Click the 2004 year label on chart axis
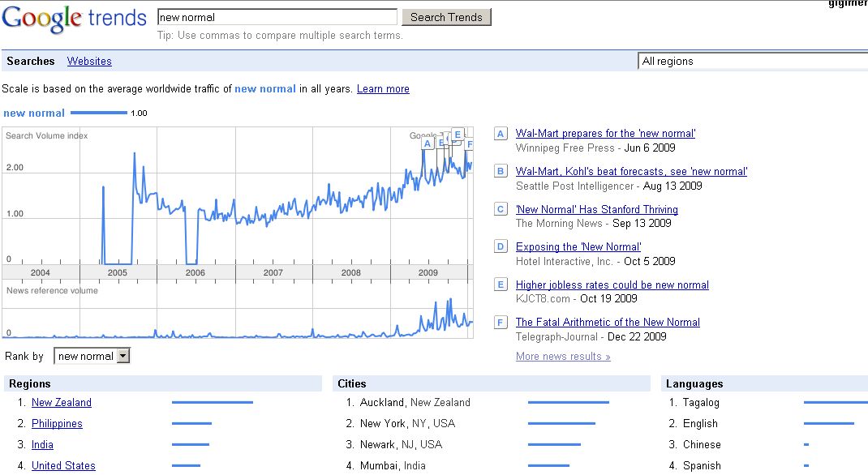The width and height of the screenshot is (868, 475). click(x=41, y=272)
